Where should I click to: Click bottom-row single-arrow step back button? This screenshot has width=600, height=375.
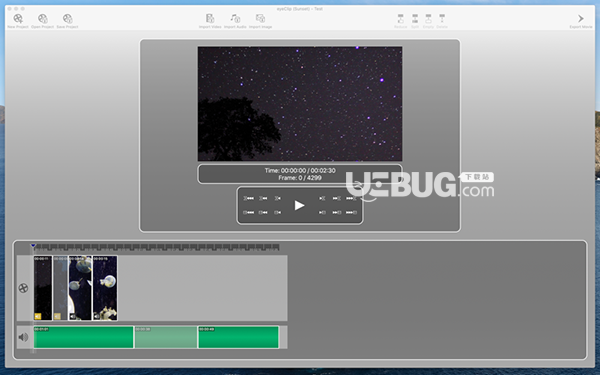pyautogui.click(x=277, y=212)
